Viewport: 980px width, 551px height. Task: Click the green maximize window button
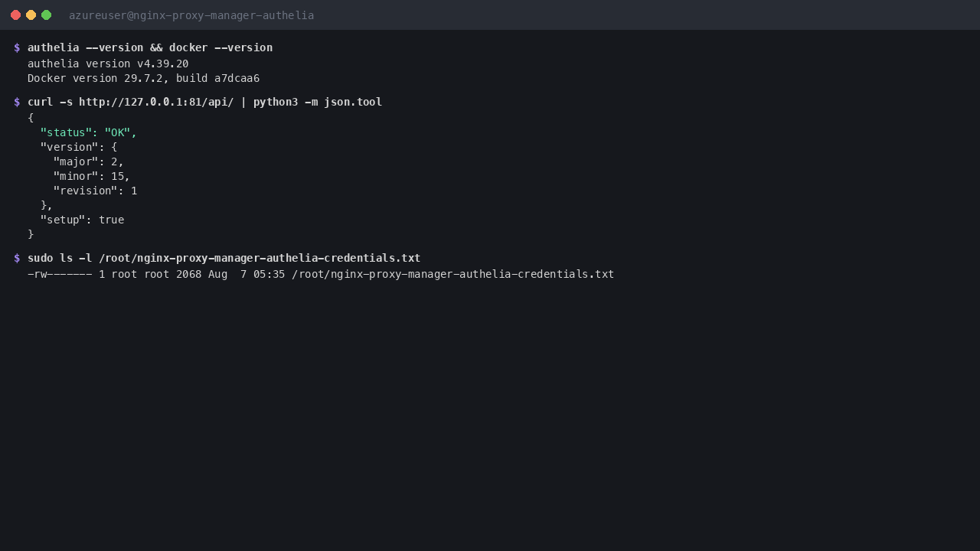point(46,15)
